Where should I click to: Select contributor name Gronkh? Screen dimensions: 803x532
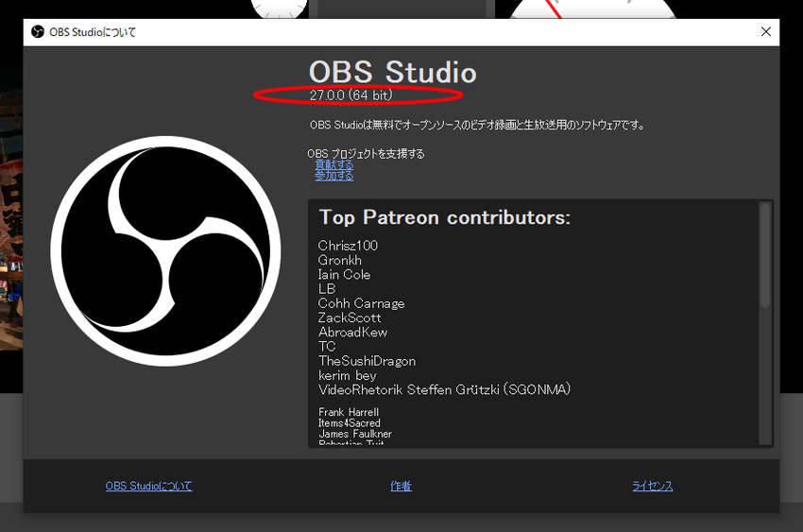coord(339,260)
